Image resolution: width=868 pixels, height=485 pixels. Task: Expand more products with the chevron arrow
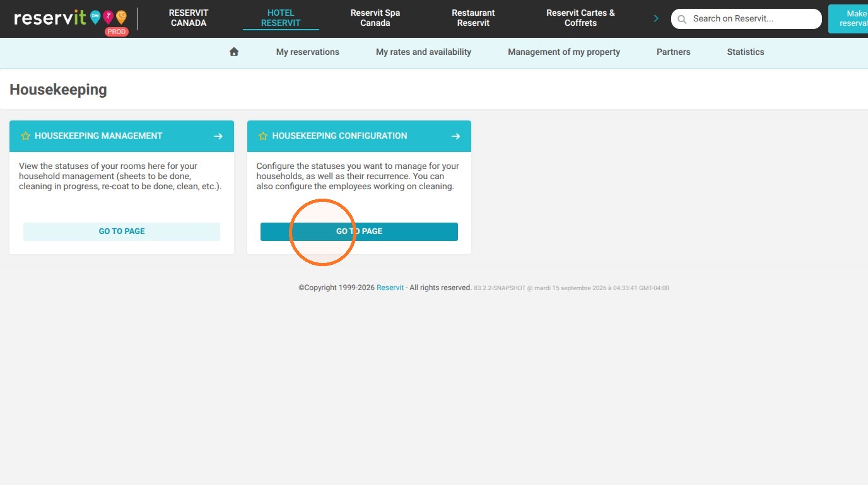(x=656, y=18)
